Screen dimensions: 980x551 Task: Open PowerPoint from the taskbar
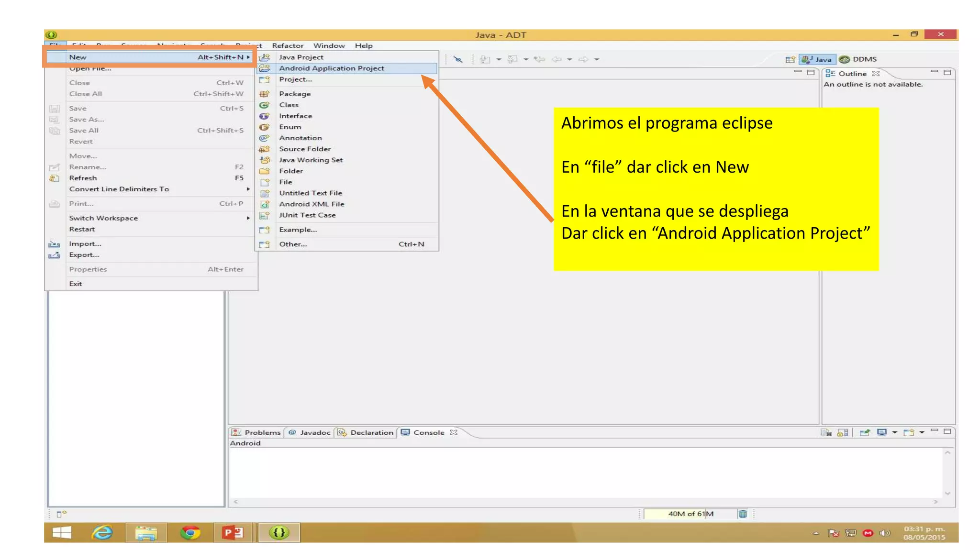click(234, 532)
